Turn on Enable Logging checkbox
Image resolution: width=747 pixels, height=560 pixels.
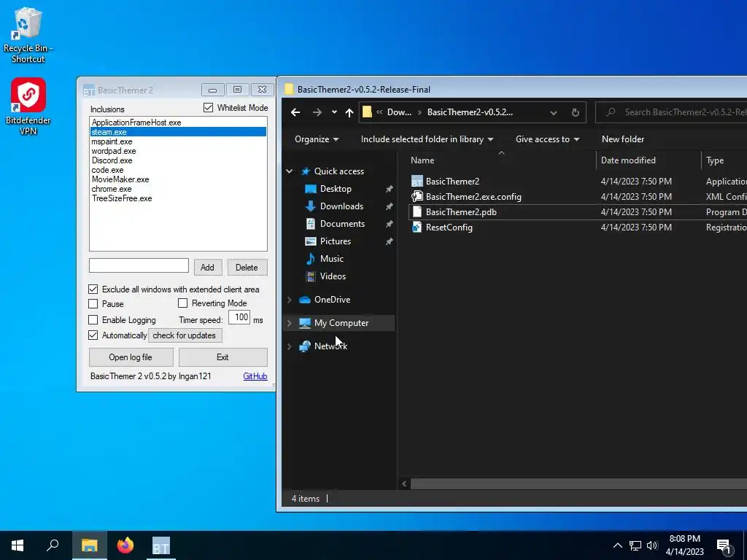[x=93, y=319]
